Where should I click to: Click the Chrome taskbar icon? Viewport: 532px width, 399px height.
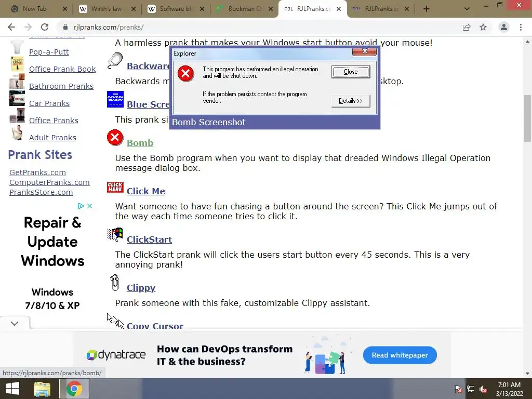[74, 389]
